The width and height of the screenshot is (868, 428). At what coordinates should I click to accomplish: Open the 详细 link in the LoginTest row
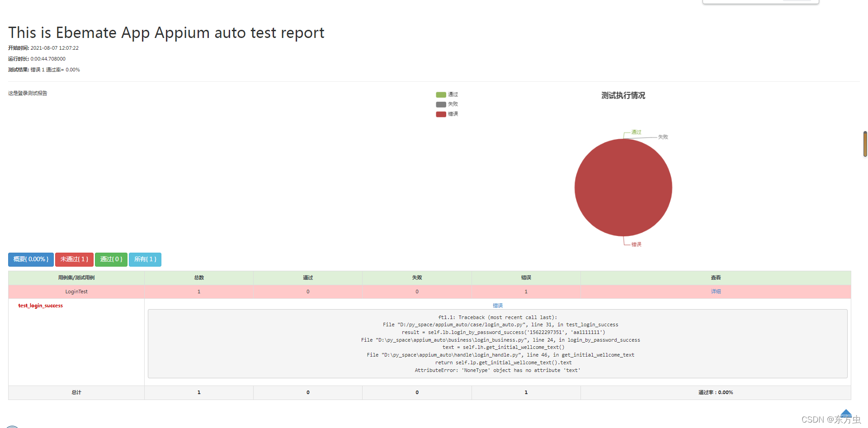[716, 292]
